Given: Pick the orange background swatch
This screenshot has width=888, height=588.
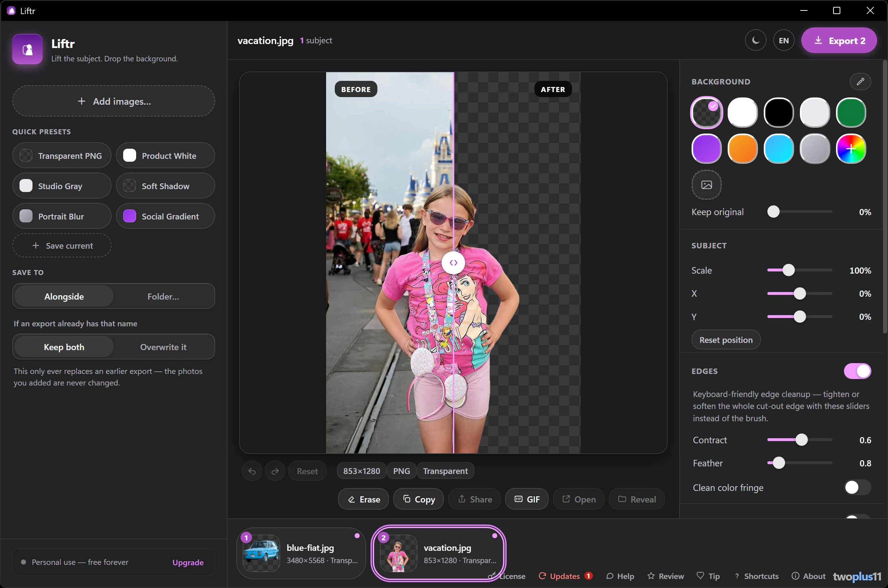Looking at the screenshot, I should point(742,149).
